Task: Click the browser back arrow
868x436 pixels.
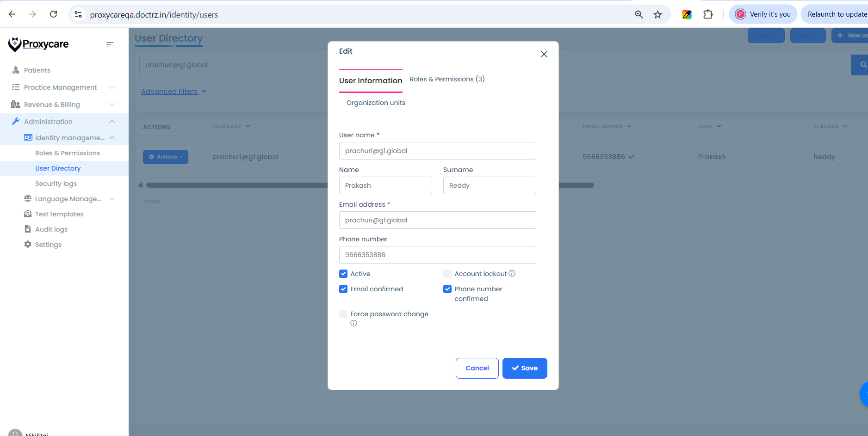Action: pyautogui.click(x=12, y=14)
